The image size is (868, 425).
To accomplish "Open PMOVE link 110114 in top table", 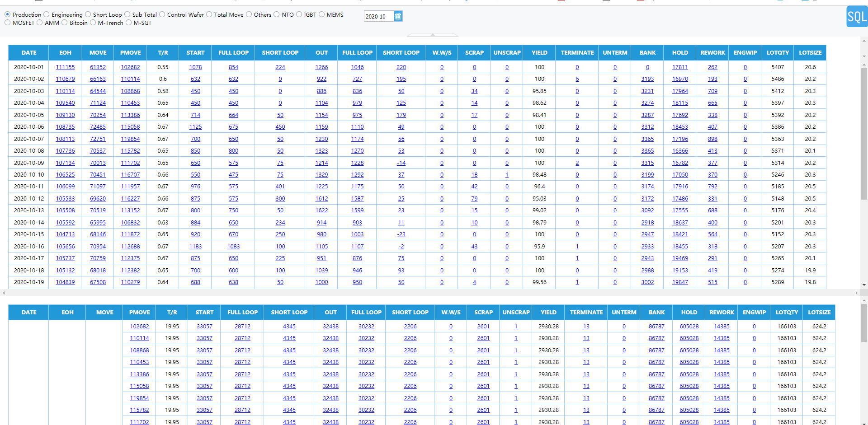I will click(x=130, y=79).
